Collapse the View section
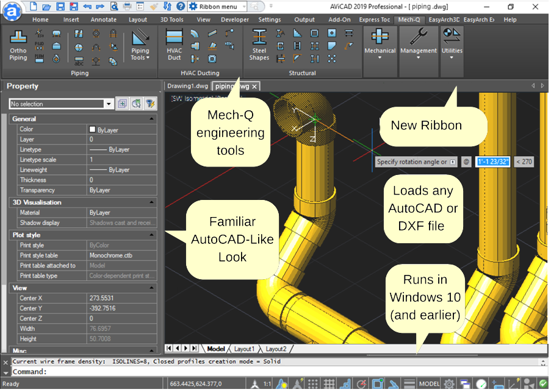This screenshot has width=551, height=392. click(152, 288)
